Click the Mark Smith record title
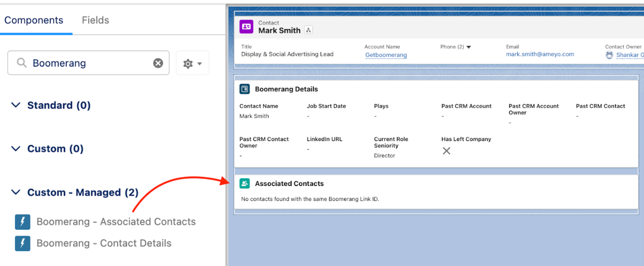The image size is (644, 266). [279, 31]
